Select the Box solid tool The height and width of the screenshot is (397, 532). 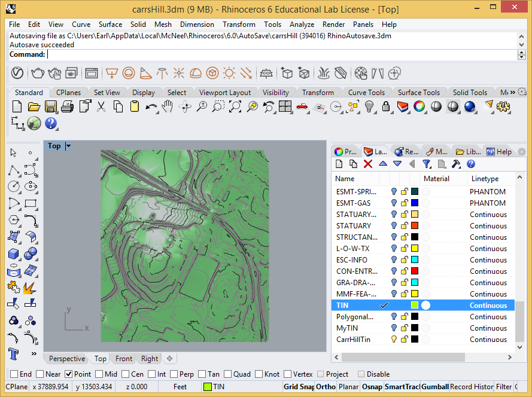pyautogui.click(x=14, y=254)
